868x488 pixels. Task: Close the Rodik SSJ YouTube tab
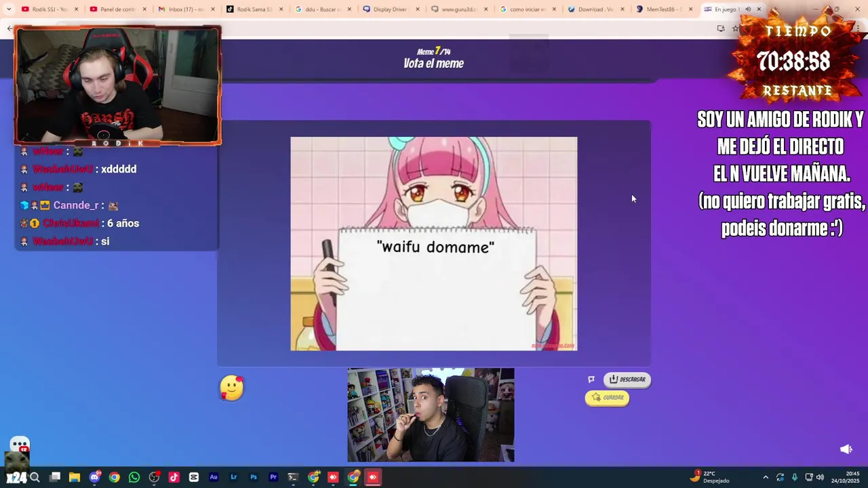[76, 9]
